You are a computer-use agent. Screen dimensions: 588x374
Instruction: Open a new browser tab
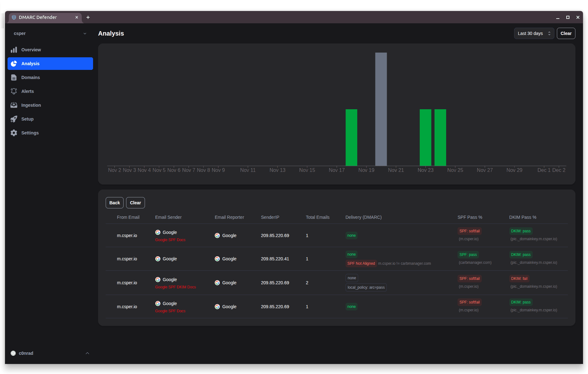(x=88, y=17)
